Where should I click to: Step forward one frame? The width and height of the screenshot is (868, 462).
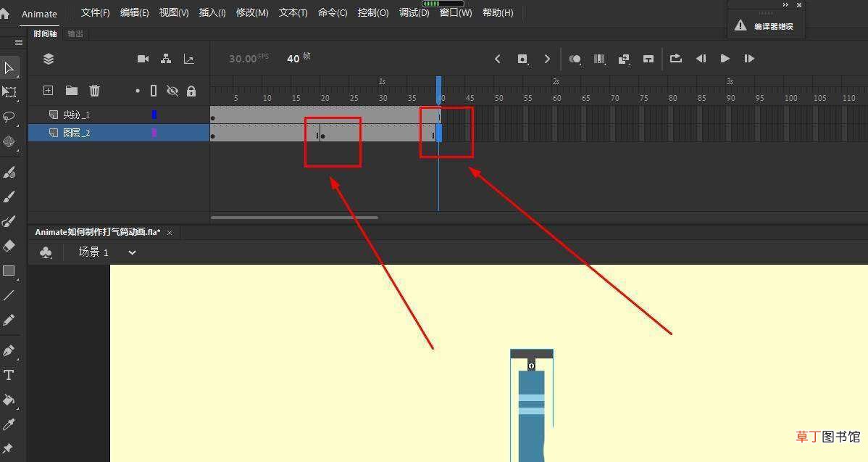coord(749,59)
